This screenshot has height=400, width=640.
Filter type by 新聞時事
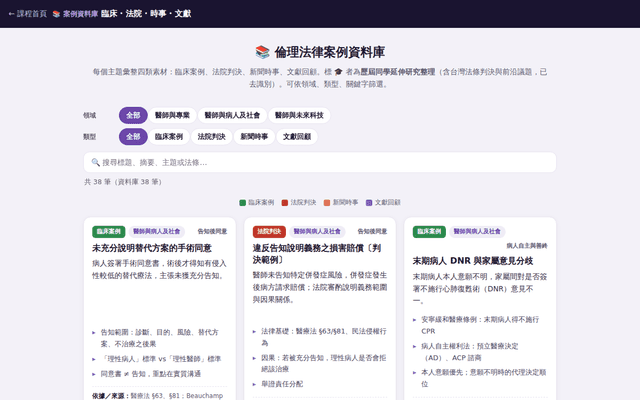[254, 136]
